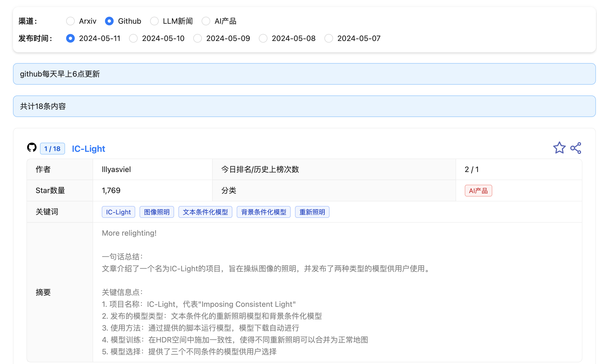
Task: Click the 共计18条内容 banner
Action: [304, 106]
